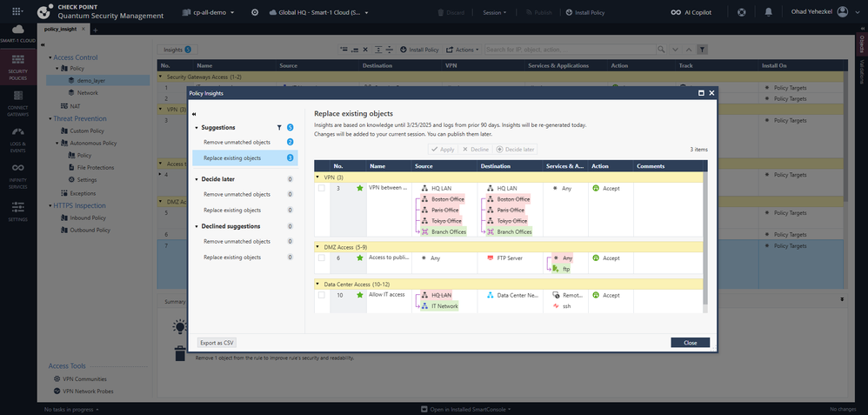Open 'Open in Installed SmartConsole' dropdown
Image resolution: width=868 pixels, height=415 pixels.
click(x=467, y=410)
